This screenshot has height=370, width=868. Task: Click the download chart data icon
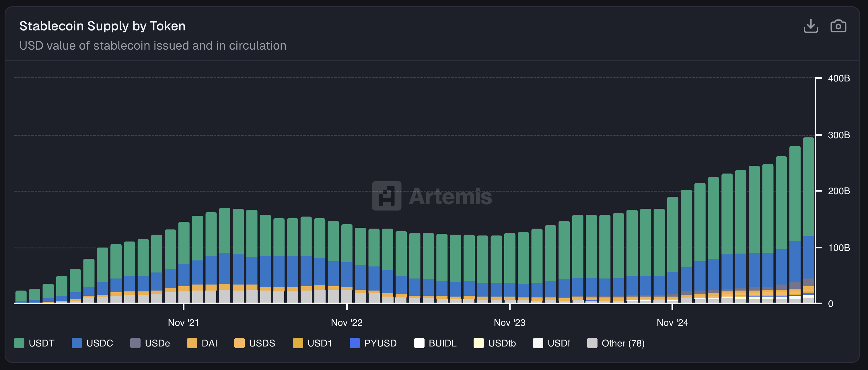pyautogui.click(x=810, y=26)
